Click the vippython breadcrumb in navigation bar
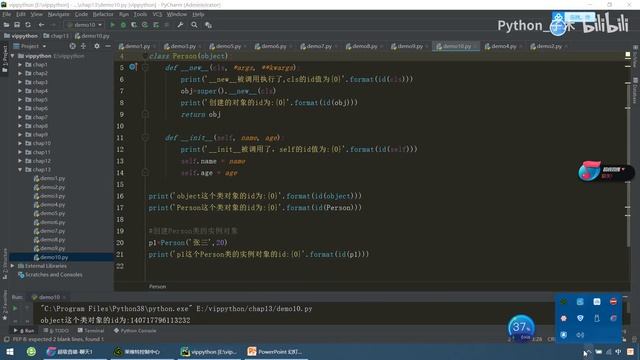This screenshot has width=640, height=360. point(20,36)
